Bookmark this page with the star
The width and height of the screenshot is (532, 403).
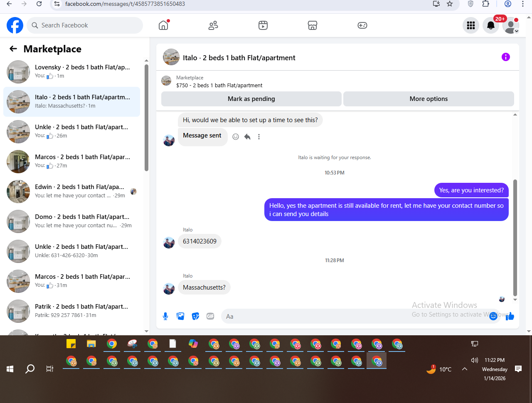[x=450, y=4]
